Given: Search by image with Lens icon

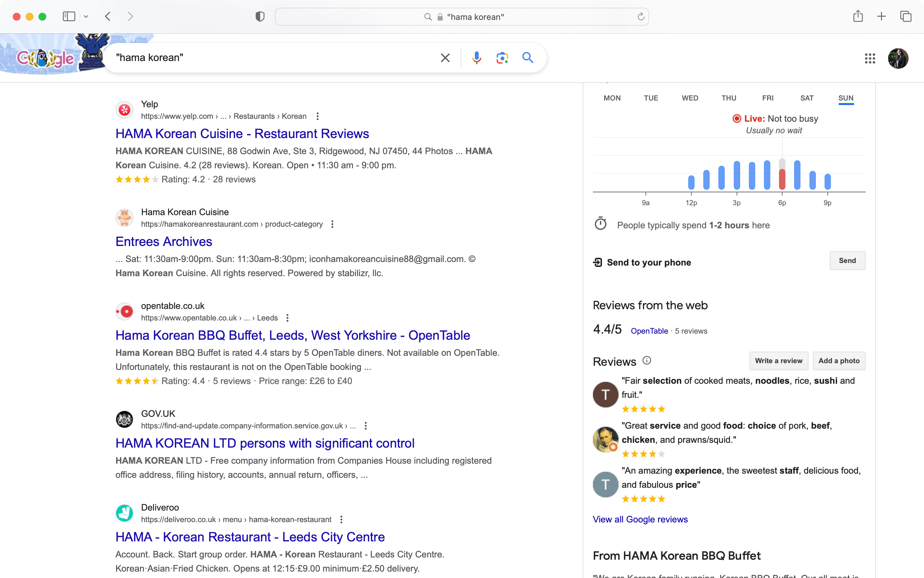Looking at the screenshot, I should (x=502, y=58).
